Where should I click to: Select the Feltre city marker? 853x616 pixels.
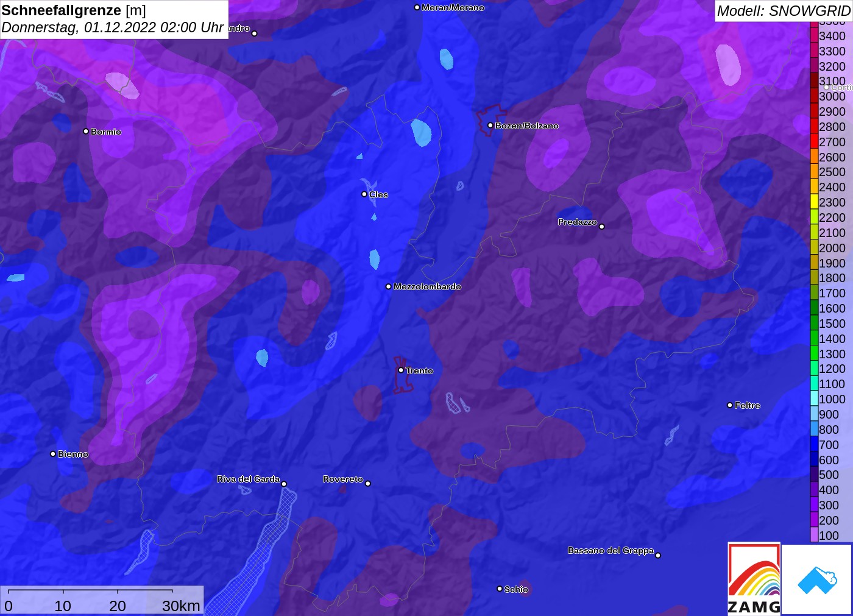click(x=730, y=405)
